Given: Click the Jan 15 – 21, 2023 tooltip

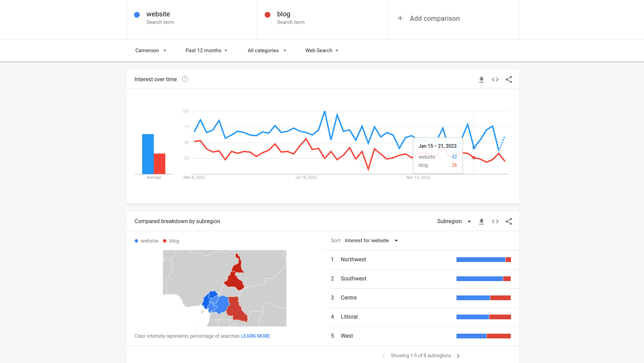Looking at the screenshot, I should point(438,156).
